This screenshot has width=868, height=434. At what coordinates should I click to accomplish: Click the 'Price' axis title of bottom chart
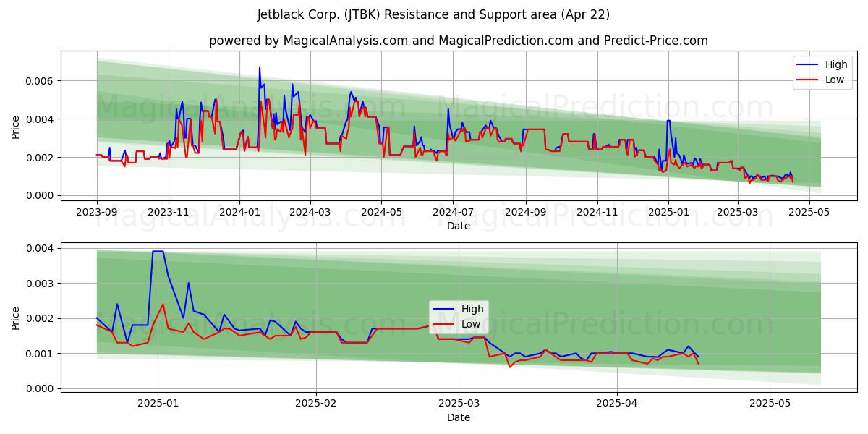click(x=16, y=318)
